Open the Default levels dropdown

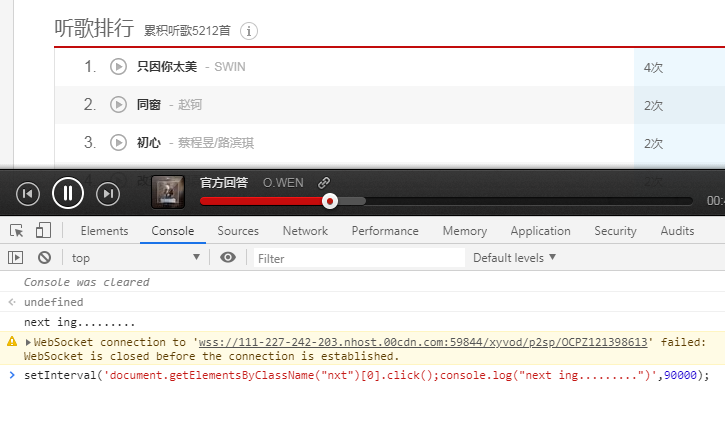[x=514, y=257]
